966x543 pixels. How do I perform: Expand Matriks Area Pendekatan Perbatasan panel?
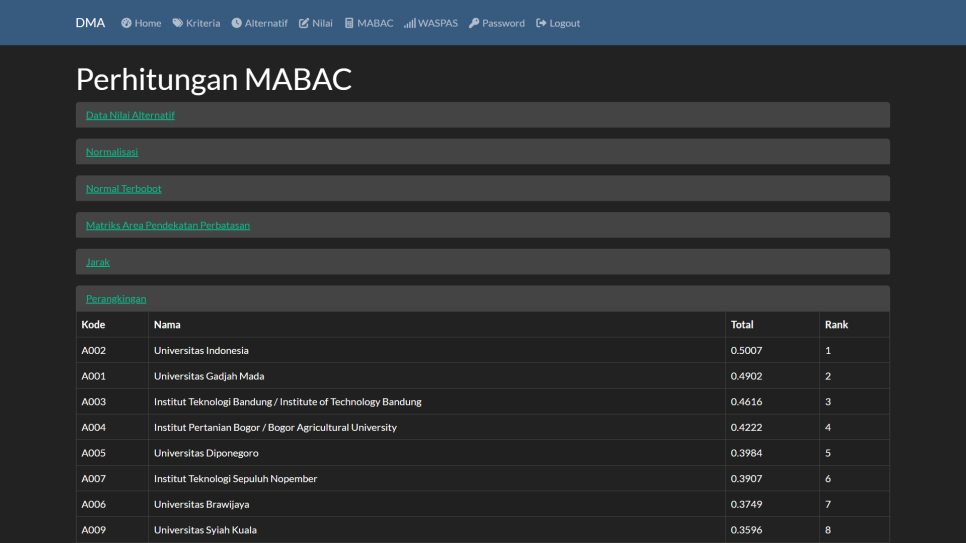click(x=168, y=225)
